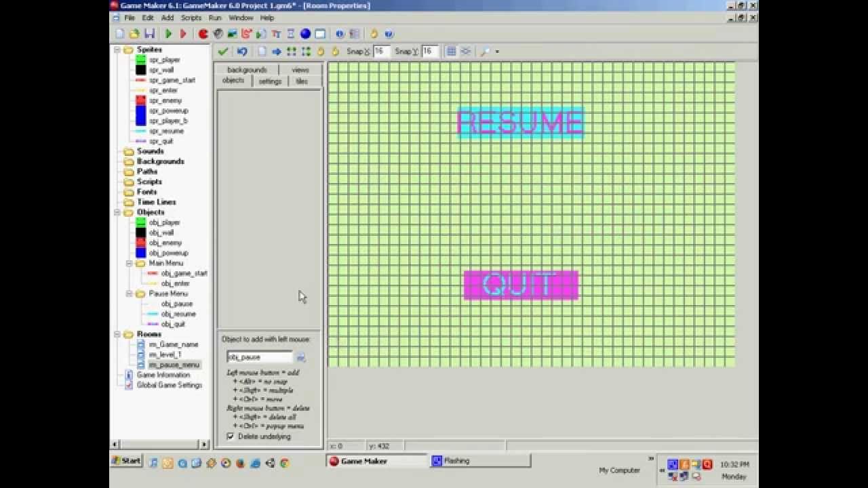868x488 pixels.
Task: Click the Snap X input field
Action: pyautogui.click(x=382, y=52)
